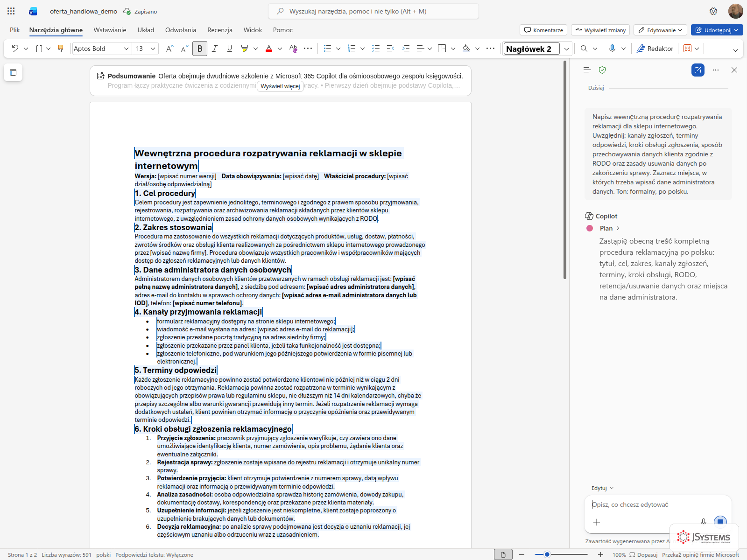Open the Edytuj mode dropdown above prompt box

pos(602,488)
